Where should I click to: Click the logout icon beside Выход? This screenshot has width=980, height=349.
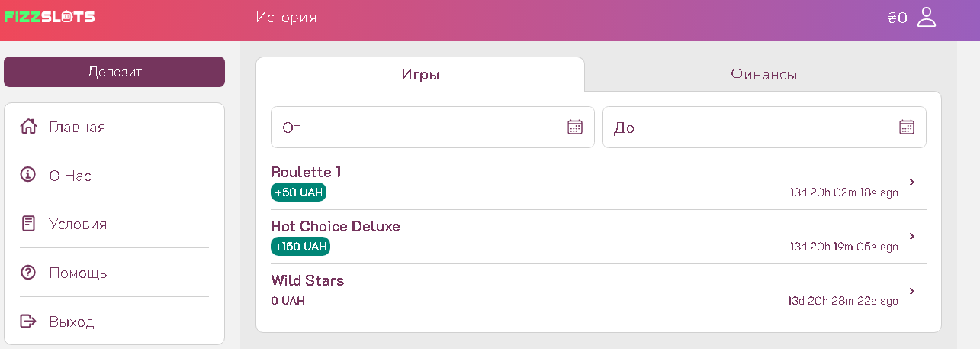(28, 322)
